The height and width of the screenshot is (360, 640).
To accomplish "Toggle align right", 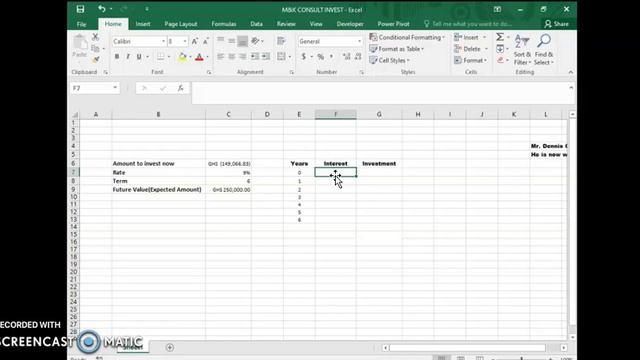I will tap(242, 57).
